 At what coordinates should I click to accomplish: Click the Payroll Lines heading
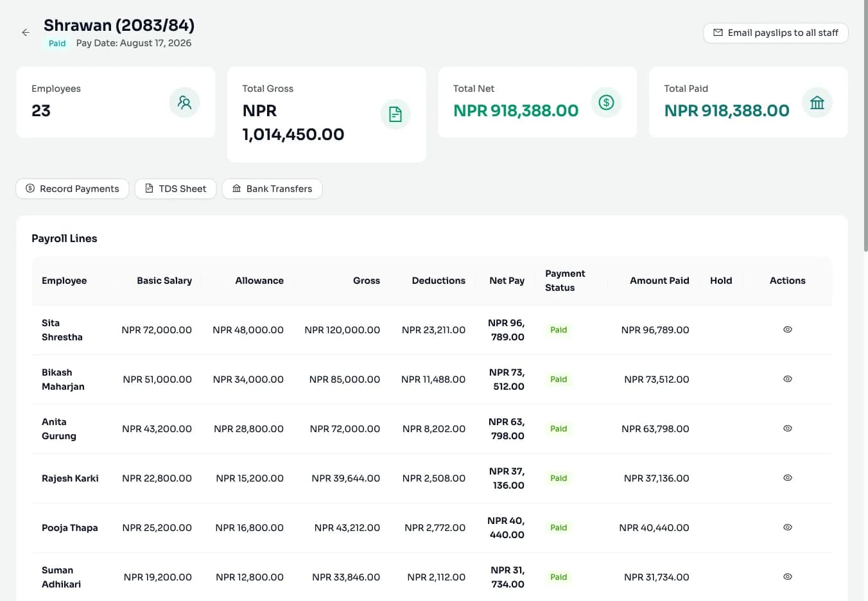click(x=64, y=238)
